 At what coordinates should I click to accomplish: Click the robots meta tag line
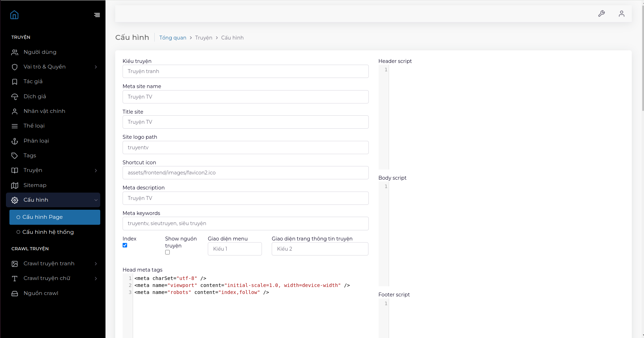(x=202, y=292)
